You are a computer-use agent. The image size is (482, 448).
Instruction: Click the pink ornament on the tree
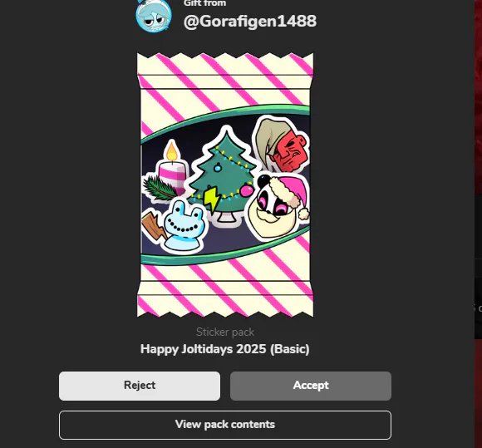click(x=246, y=190)
